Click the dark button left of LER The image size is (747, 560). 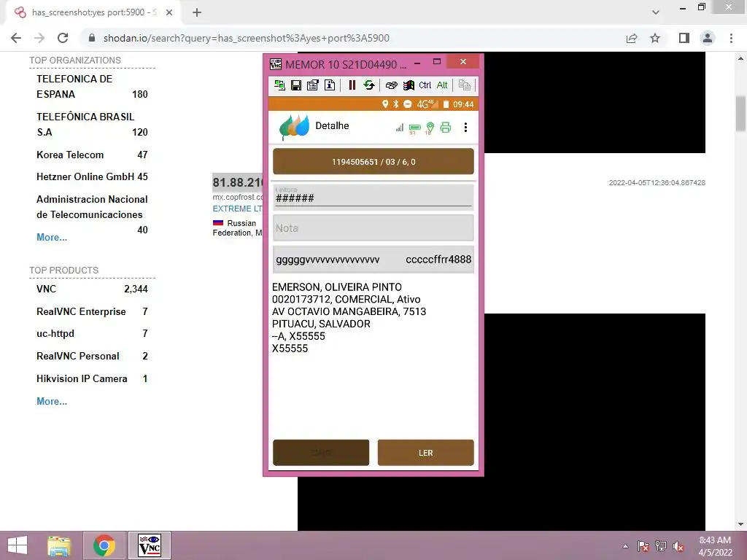pos(321,452)
